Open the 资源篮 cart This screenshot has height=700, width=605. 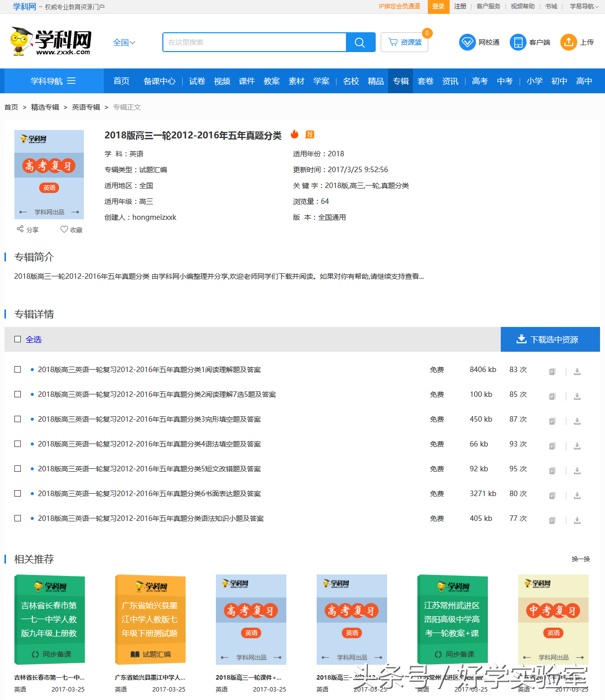tap(404, 42)
